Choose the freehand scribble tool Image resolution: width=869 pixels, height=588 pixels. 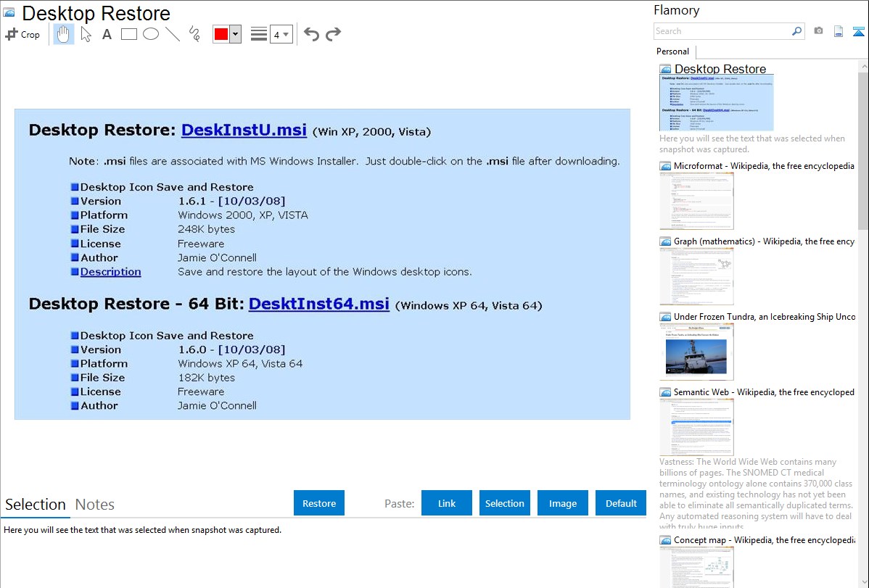[194, 34]
